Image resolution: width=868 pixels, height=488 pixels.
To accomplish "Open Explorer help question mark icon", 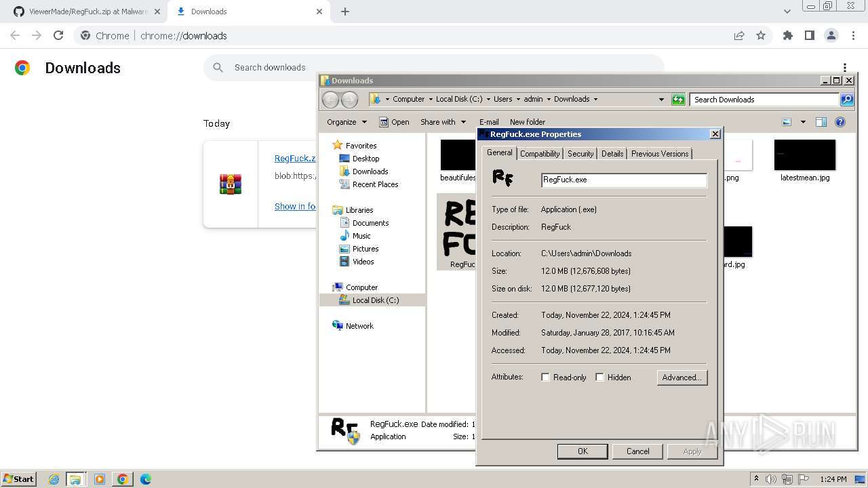I will coord(840,122).
